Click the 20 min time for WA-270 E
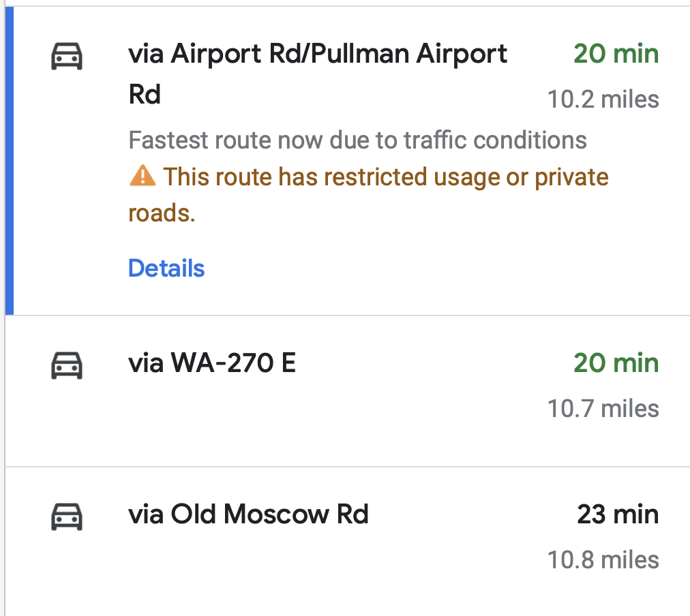Image resolution: width=690 pixels, height=616 pixels. tap(616, 363)
